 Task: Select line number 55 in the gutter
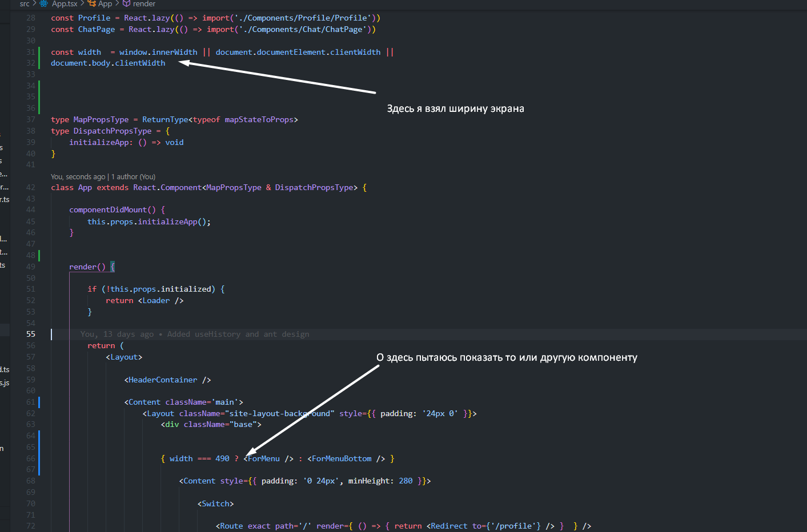tap(30, 334)
